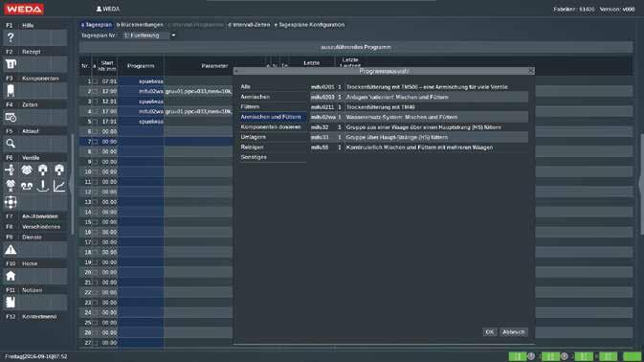Choose program mifu0203 Mischen und Füttern
Viewport: 644px width, 362px height.
(419, 97)
